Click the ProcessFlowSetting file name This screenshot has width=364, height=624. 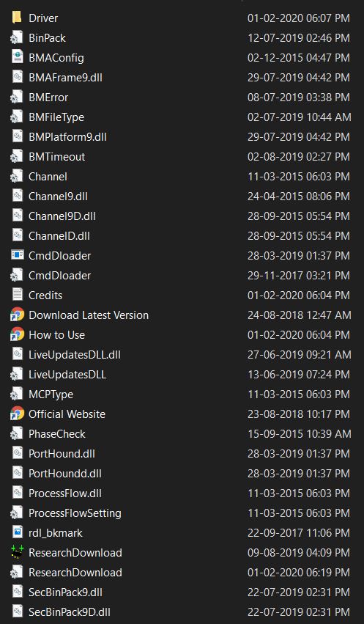tap(75, 513)
